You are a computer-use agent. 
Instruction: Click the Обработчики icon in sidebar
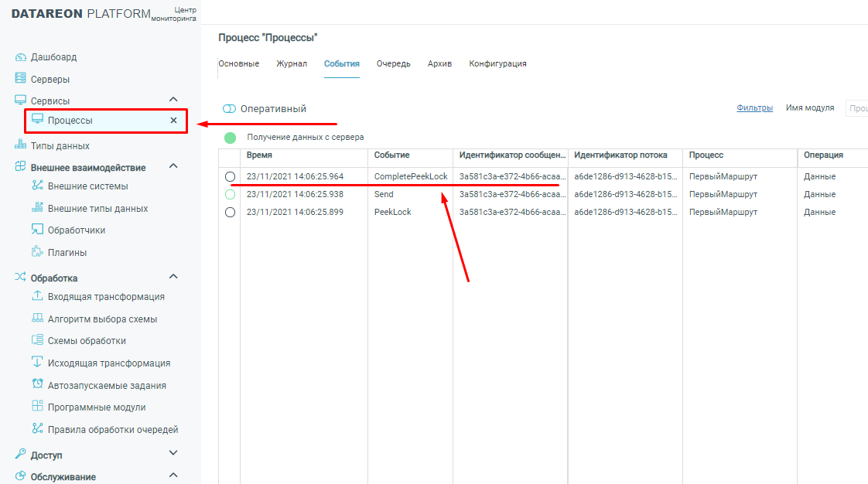coord(37,230)
